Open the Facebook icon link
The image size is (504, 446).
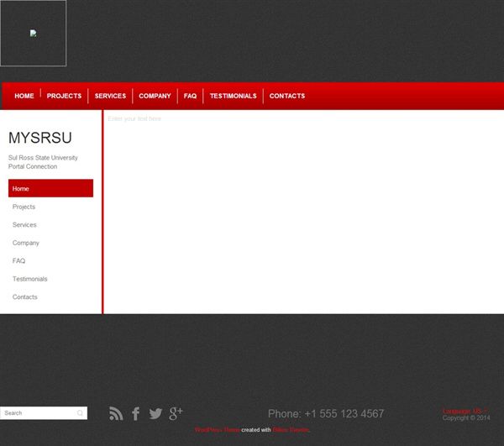(136, 413)
